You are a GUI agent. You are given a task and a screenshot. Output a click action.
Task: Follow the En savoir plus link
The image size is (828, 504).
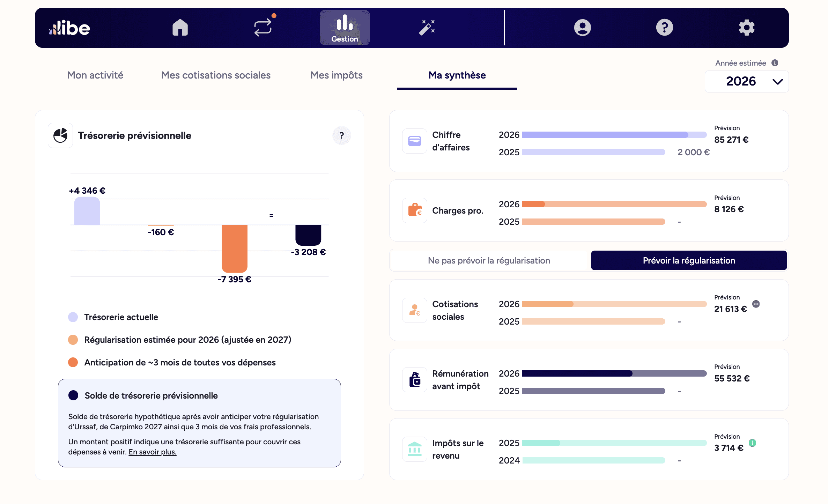pyautogui.click(x=153, y=452)
